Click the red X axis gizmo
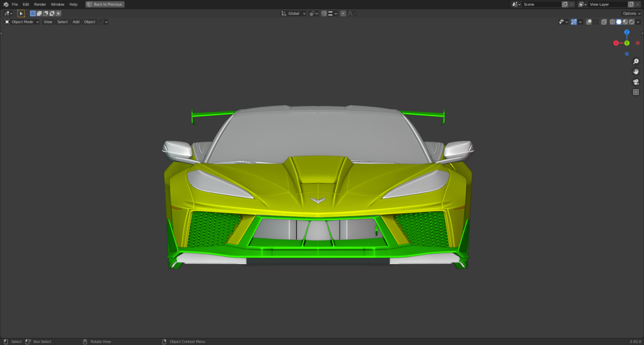The height and width of the screenshot is (345, 644). 616,43
